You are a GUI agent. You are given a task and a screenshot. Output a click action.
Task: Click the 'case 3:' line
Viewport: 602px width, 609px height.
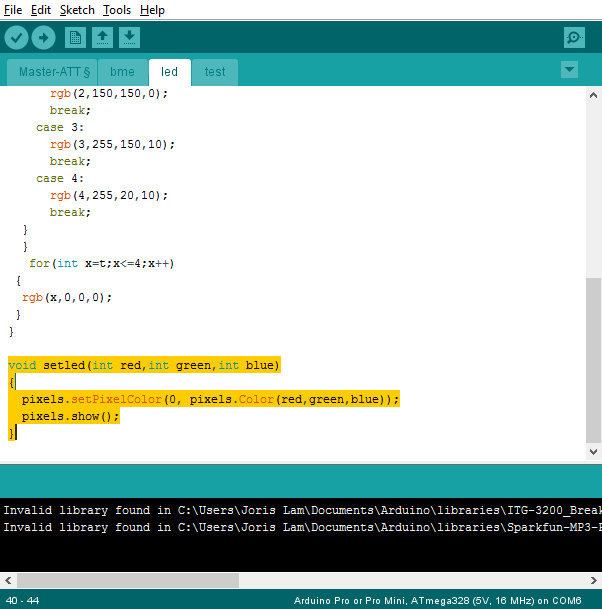click(x=60, y=128)
